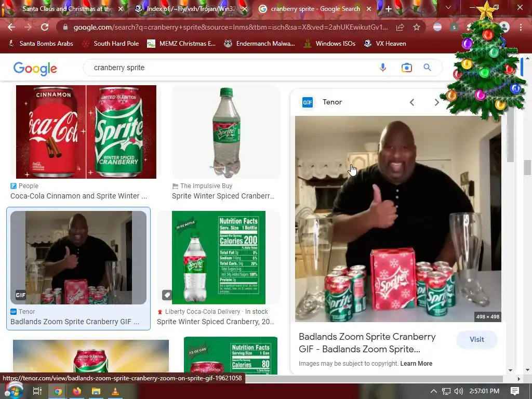This screenshot has height=399, width=532.
Task: Switch to Santa Claus and Christmas tab
Action: pos(67,9)
